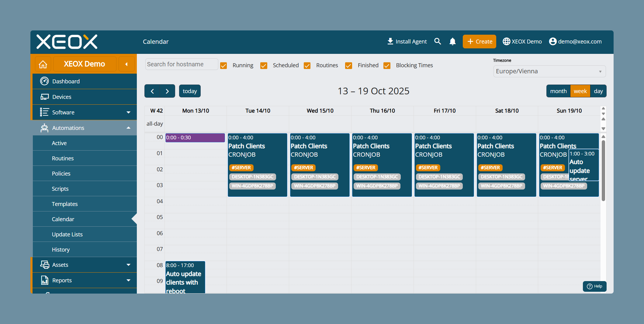The height and width of the screenshot is (324, 644).
Task: Collapse sidebar with left arrow icon
Action: (x=126, y=64)
